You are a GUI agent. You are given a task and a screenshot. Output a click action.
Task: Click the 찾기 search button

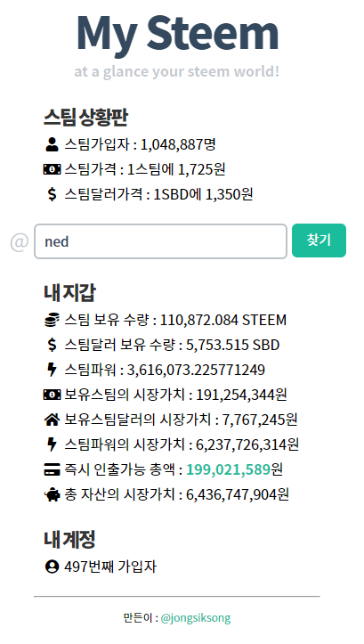click(x=319, y=240)
